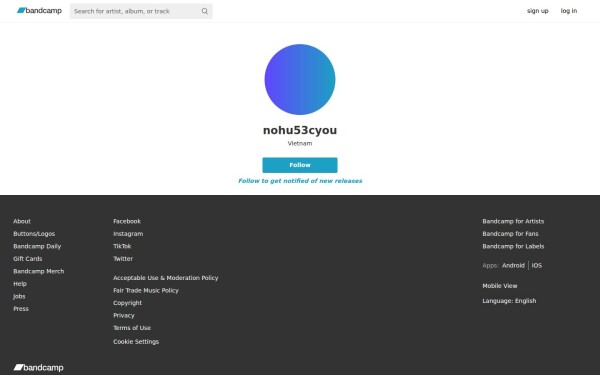Open the Press footer link
Screen dimensions: 600x375
point(21,309)
